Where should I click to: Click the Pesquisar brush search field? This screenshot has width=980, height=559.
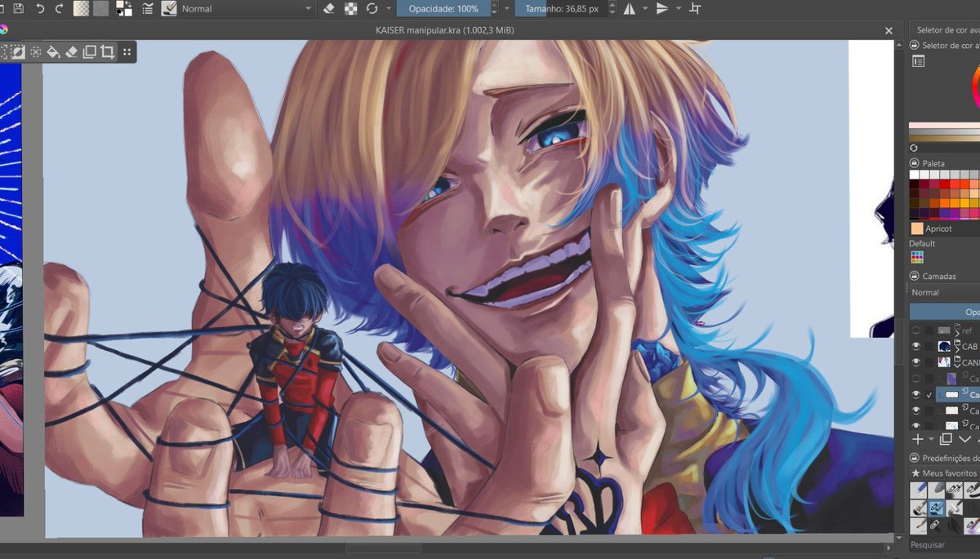[x=945, y=544]
